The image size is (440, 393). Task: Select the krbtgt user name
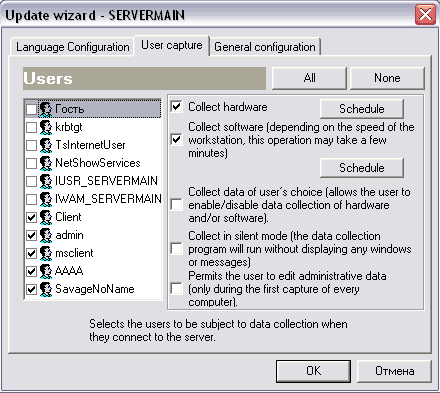coord(69,127)
